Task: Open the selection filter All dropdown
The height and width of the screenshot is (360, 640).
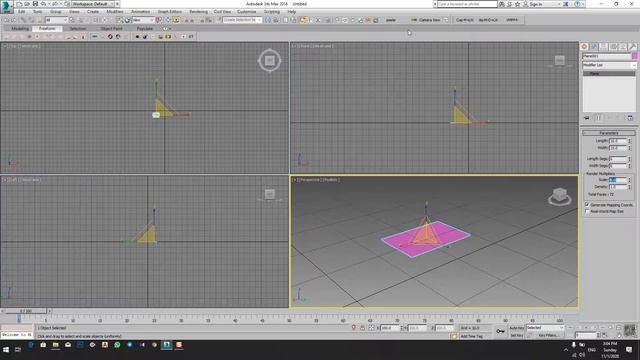Action: pos(56,20)
